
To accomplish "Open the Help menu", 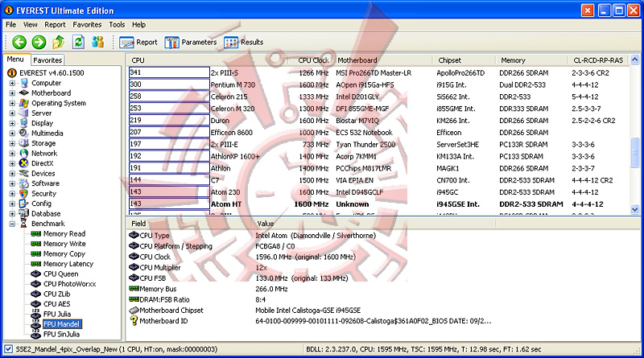I will pyautogui.click(x=138, y=25).
